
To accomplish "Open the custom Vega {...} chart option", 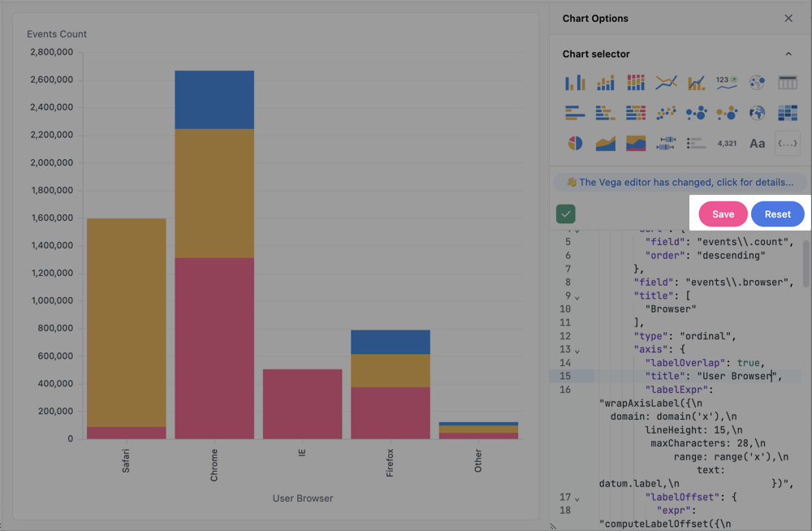I will (x=787, y=143).
